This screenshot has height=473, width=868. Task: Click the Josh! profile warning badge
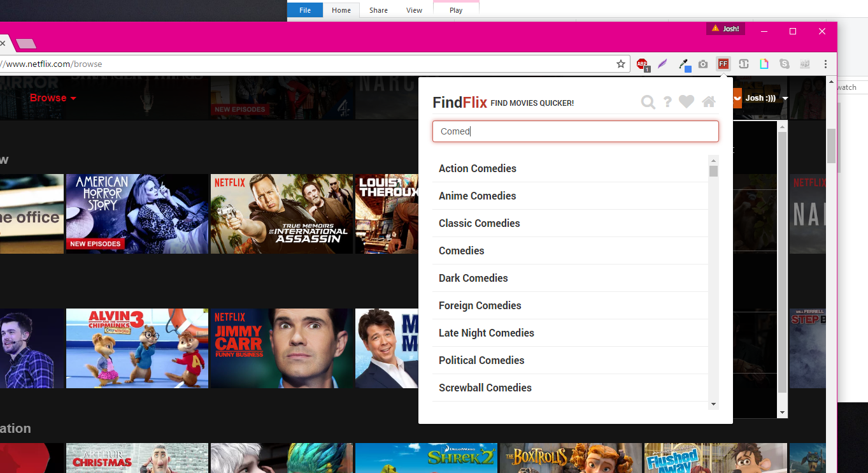(x=725, y=29)
